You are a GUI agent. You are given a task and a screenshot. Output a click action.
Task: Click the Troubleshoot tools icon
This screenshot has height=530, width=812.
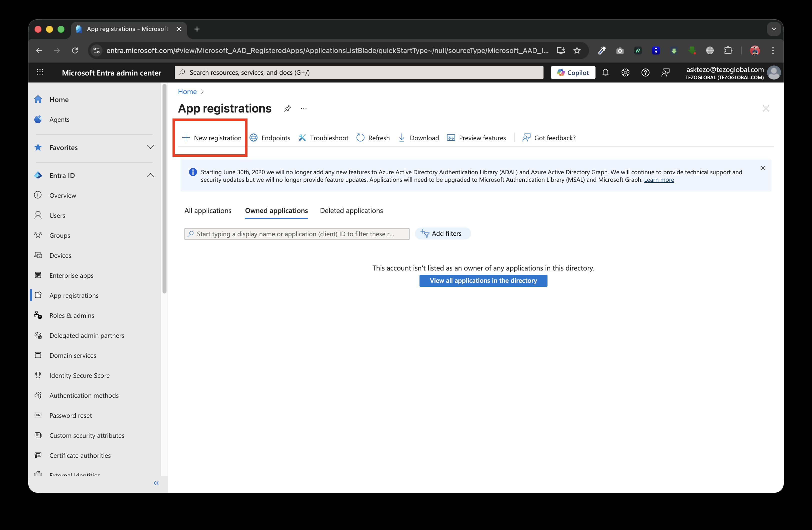(302, 138)
